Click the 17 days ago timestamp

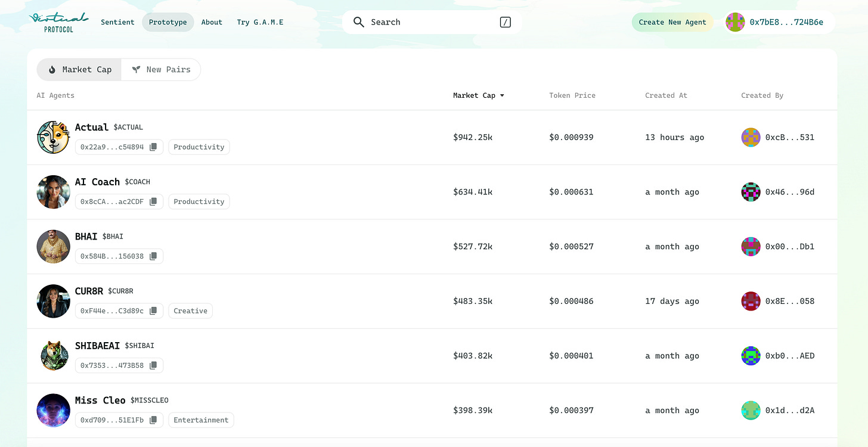672,301
